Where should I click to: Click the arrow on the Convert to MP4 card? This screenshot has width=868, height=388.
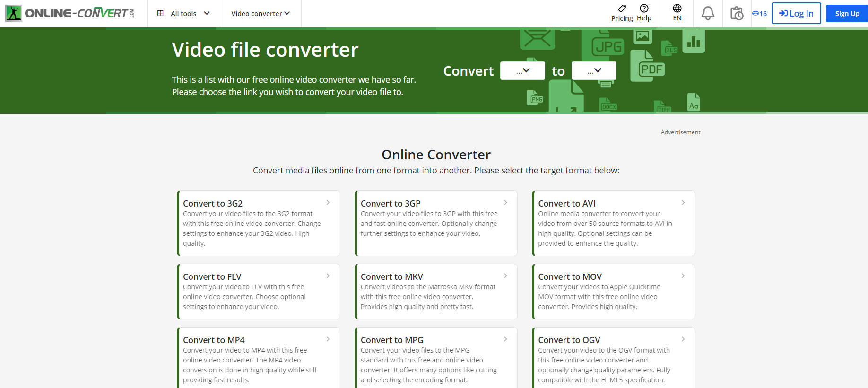328,339
